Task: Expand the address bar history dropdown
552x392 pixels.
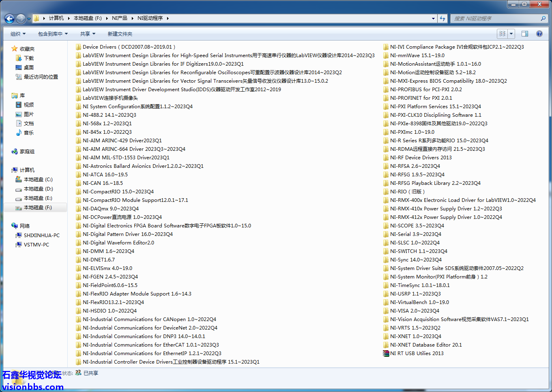Action: [x=433, y=18]
